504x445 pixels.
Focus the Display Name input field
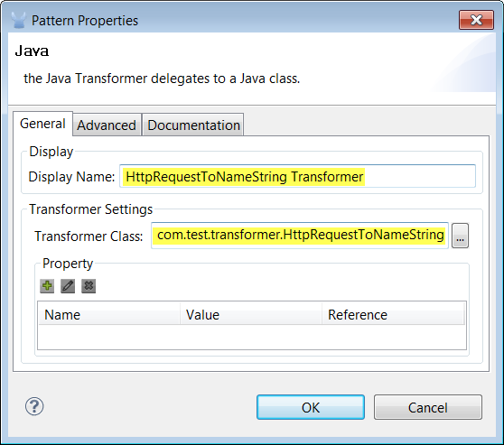tap(297, 176)
